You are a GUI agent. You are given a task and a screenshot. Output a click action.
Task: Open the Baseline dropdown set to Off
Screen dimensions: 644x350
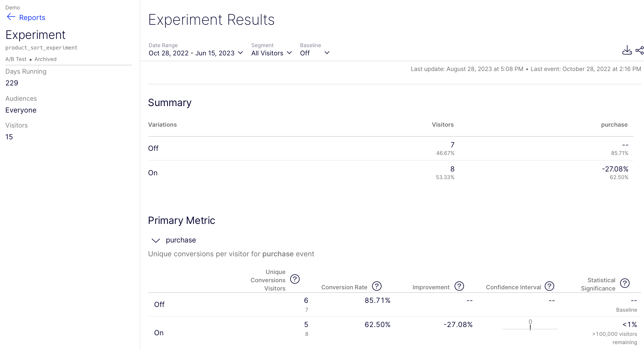tap(315, 53)
